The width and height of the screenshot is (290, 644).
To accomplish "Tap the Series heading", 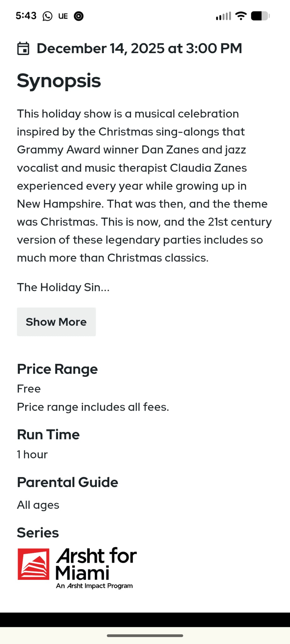I will point(38,533).
